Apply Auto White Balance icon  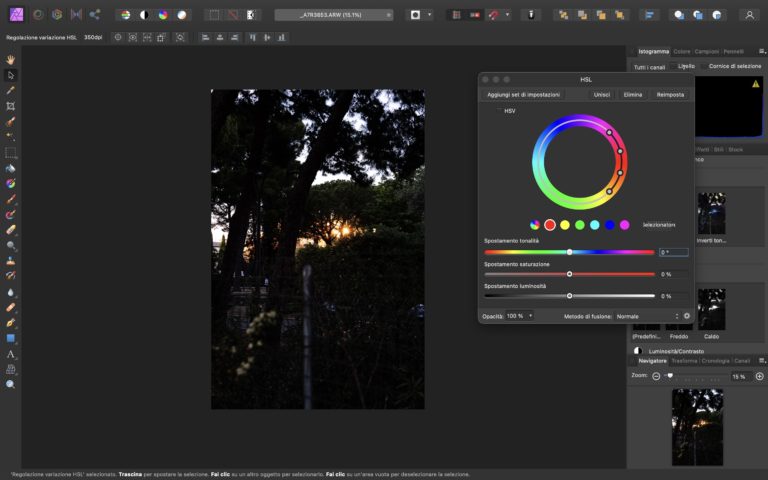click(x=182, y=15)
